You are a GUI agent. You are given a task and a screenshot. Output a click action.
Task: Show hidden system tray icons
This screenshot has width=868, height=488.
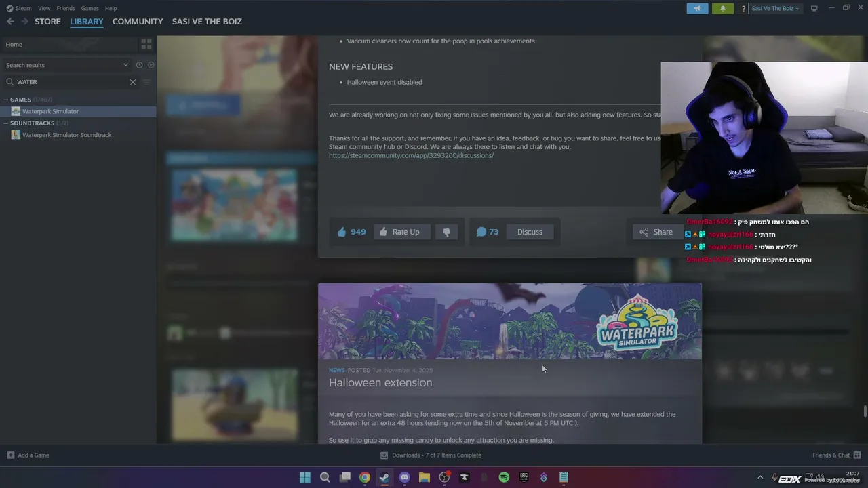760,477
